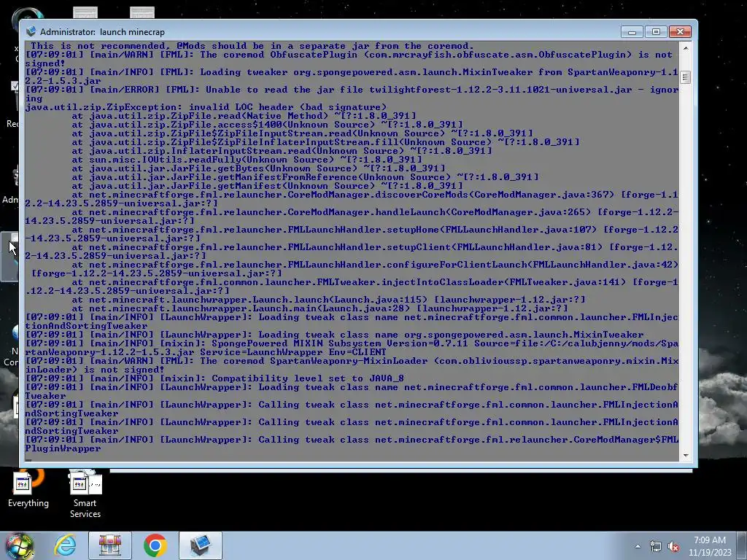Open the Windows Start menu orb
This screenshot has height=560, width=747.
19,545
